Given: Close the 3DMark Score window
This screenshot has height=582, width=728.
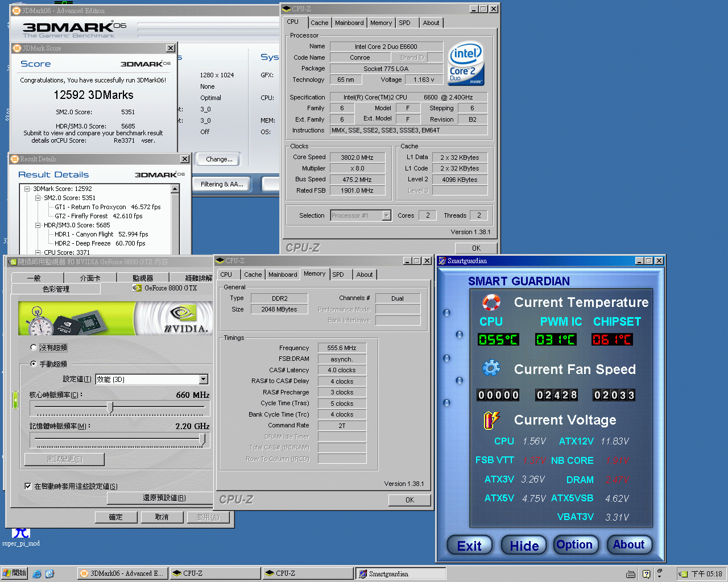Looking at the screenshot, I should pos(171,48).
